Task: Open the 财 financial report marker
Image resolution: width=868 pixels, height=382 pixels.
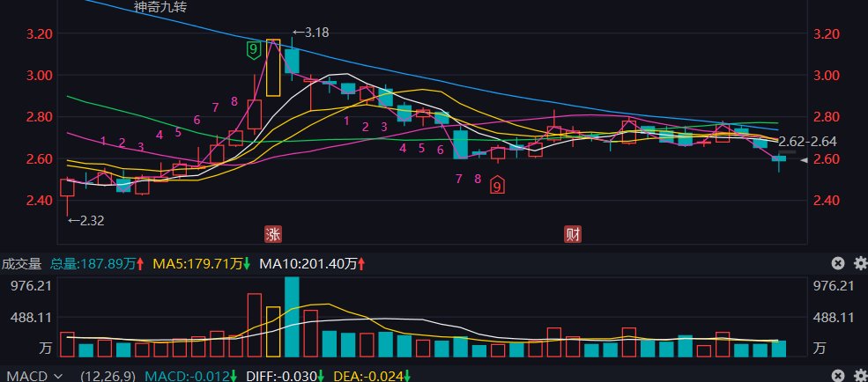Action: point(573,234)
